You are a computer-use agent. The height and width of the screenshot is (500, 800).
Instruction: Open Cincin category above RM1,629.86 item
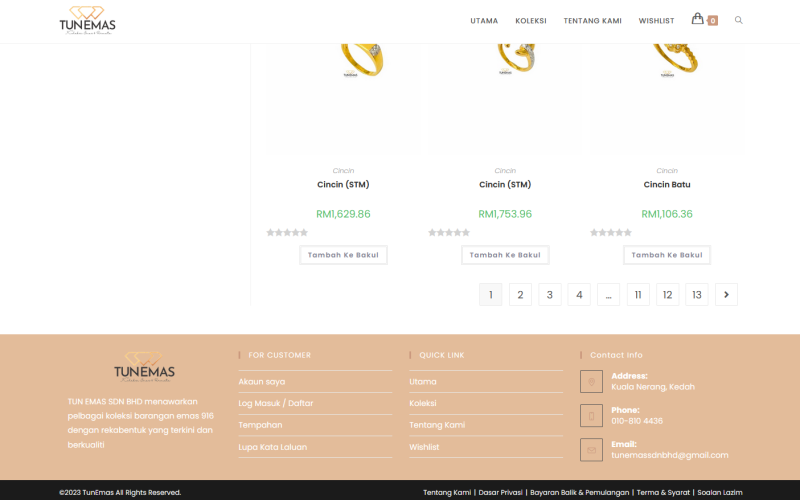click(x=343, y=170)
